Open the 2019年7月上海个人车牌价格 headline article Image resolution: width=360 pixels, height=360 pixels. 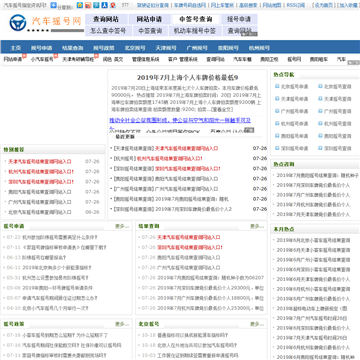coord(187,78)
